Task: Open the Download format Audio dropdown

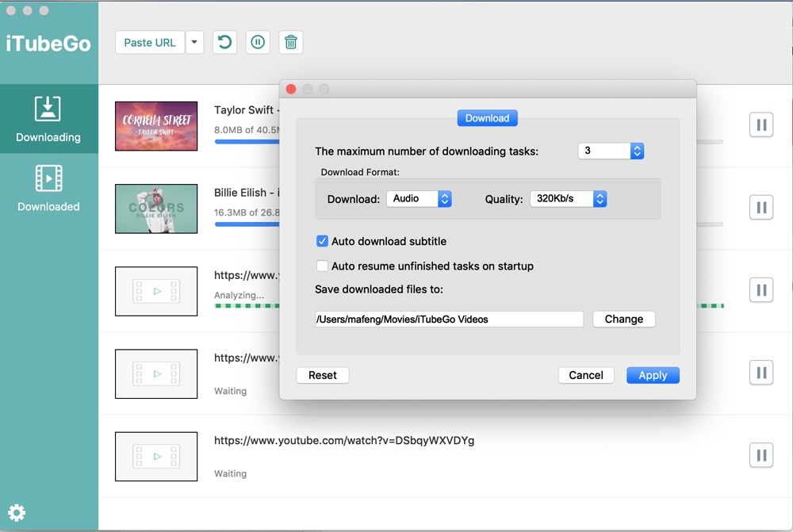Action: [419, 199]
